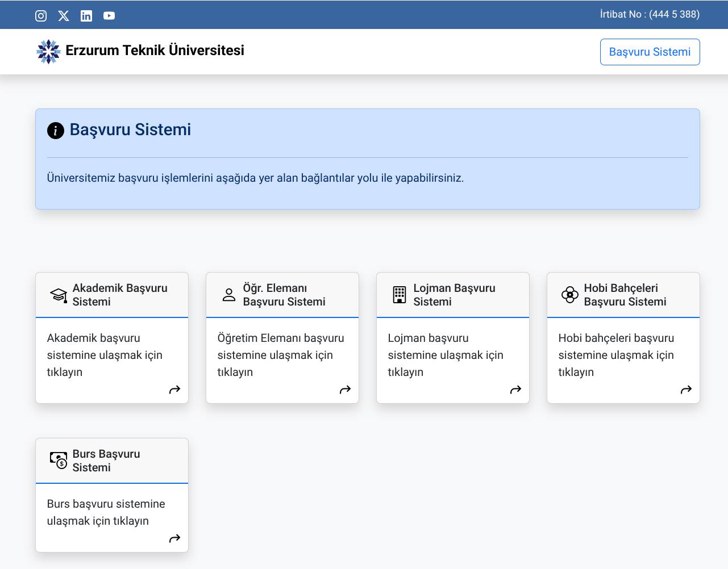
Task: Click the graduation cap icon on Akademik card
Action: coord(59,295)
